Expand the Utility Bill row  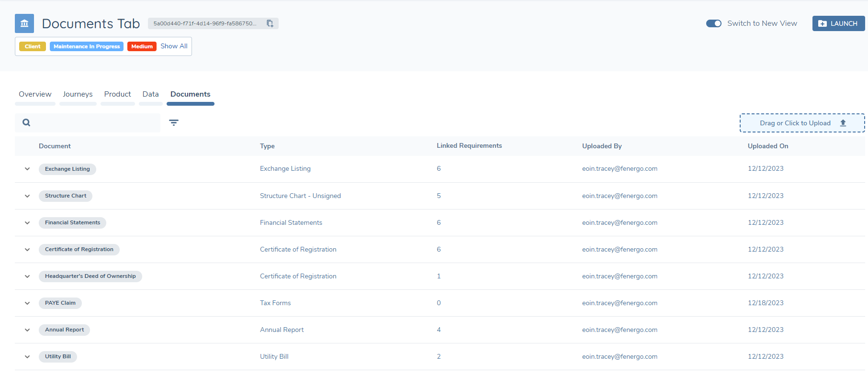pos(27,357)
